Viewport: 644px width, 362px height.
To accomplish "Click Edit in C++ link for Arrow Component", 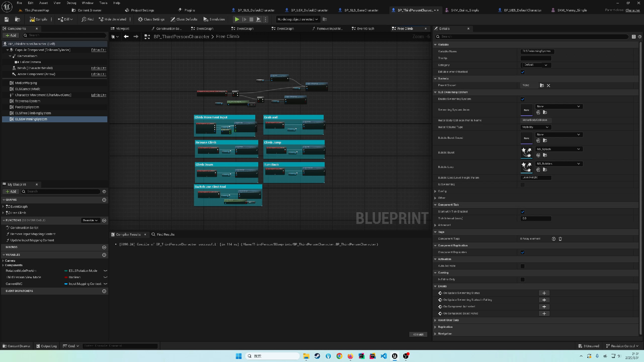I will point(99,74).
